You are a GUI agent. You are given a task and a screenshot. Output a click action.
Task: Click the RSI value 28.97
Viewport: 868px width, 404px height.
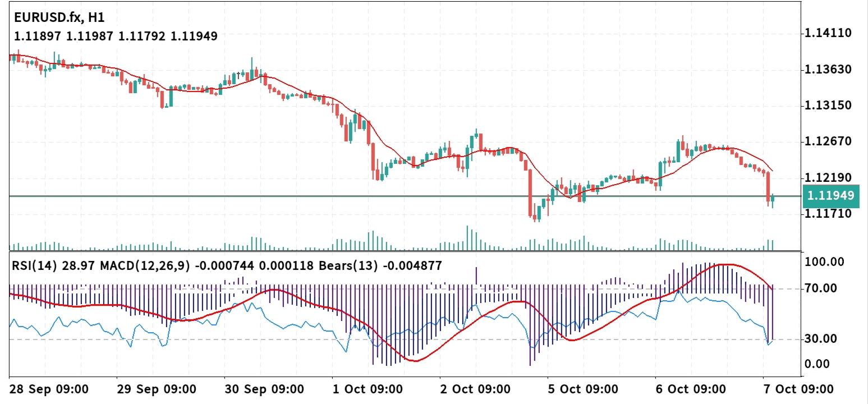(x=78, y=266)
